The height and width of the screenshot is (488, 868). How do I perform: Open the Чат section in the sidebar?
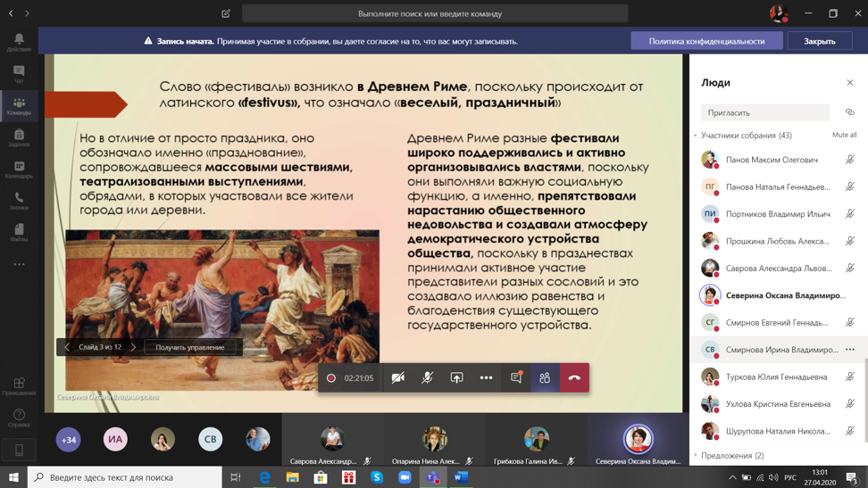click(19, 74)
